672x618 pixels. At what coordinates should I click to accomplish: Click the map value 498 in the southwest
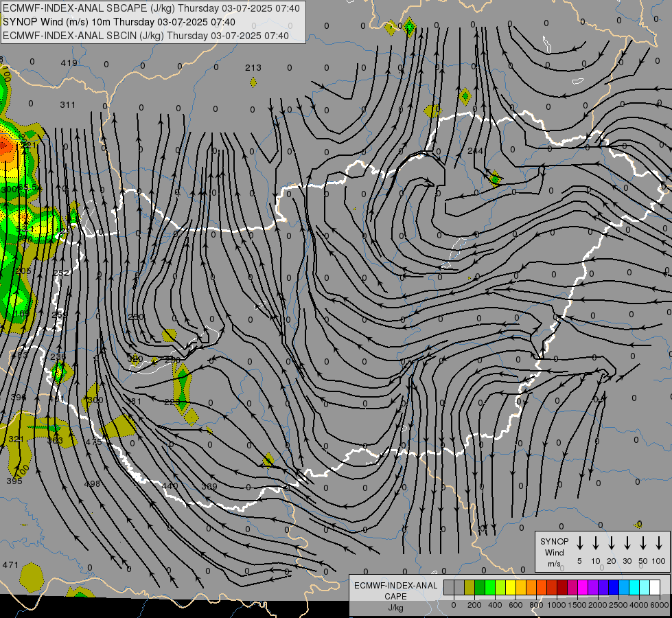tap(92, 484)
